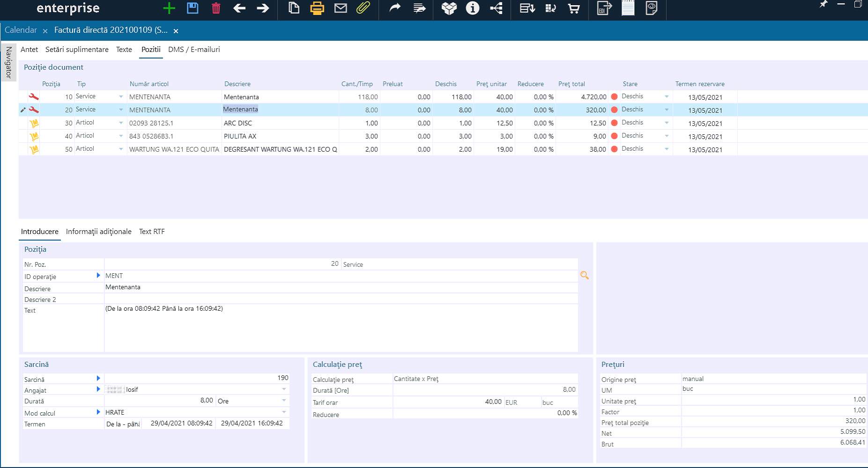Click the information circle icon

[472, 8]
